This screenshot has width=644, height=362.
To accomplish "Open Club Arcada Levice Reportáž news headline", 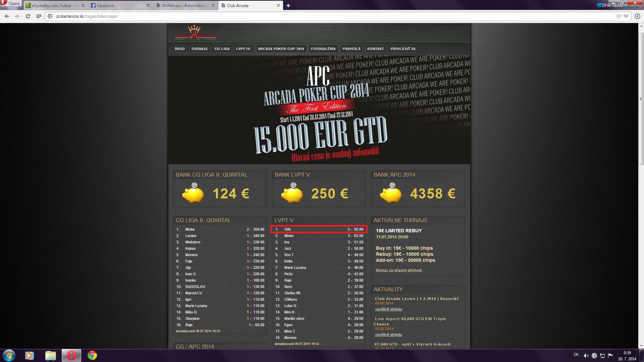I will coord(417,299).
